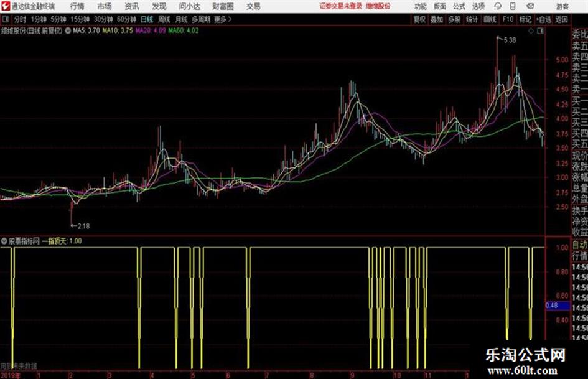The height and width of the screenshot is (379, 588).
Task: Open the 功能 menu
Action: pos(421,6)
